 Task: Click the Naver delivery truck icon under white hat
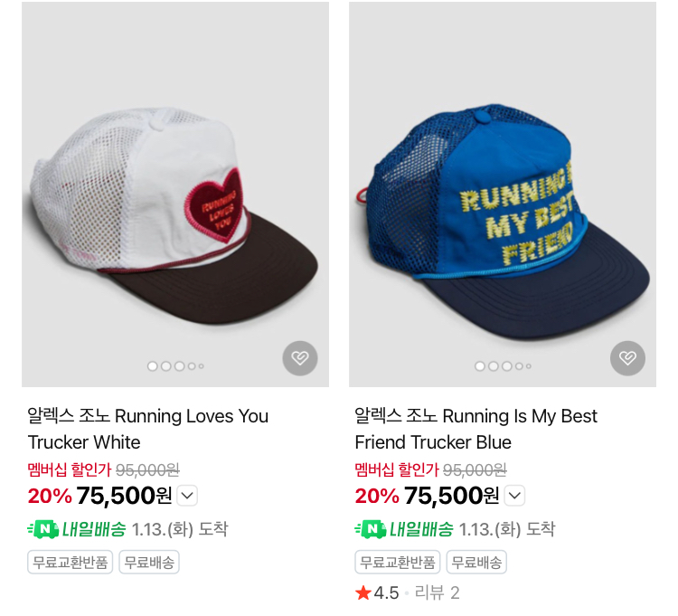[x=42, y=529]
